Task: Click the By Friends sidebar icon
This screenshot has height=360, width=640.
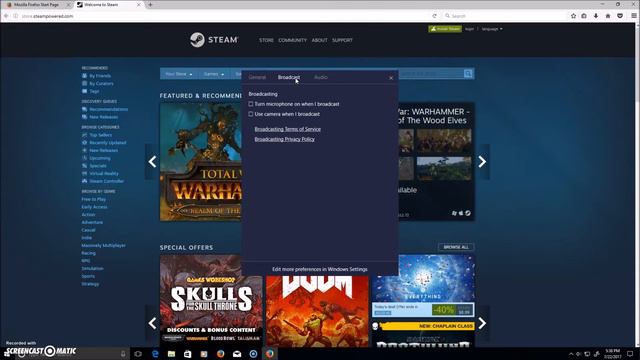Action: (84, 76)
